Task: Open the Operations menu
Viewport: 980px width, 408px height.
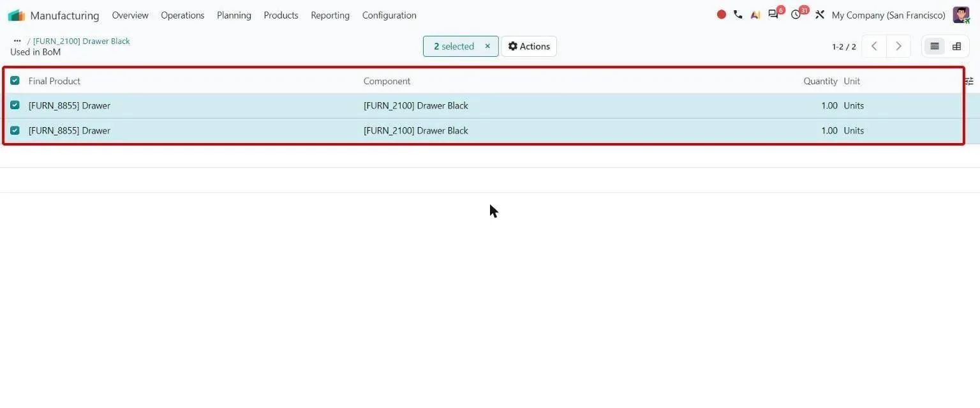Action: (x=182, y=15)
